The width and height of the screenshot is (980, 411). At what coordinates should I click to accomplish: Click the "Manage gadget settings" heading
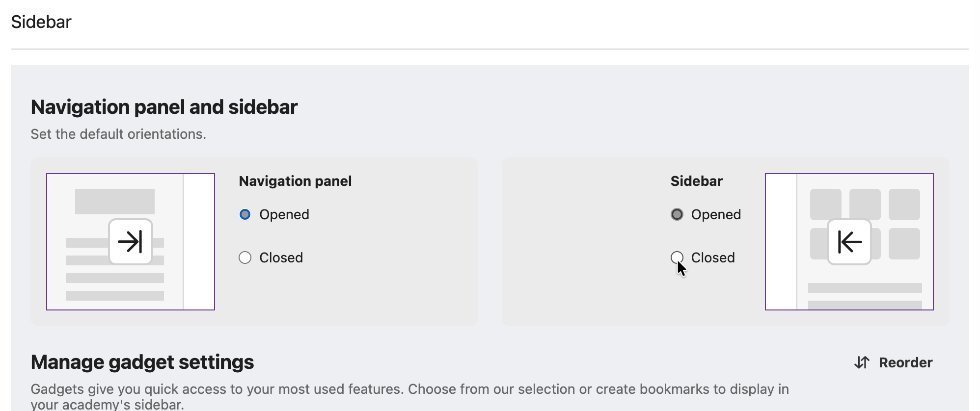[x=142, y=362]
